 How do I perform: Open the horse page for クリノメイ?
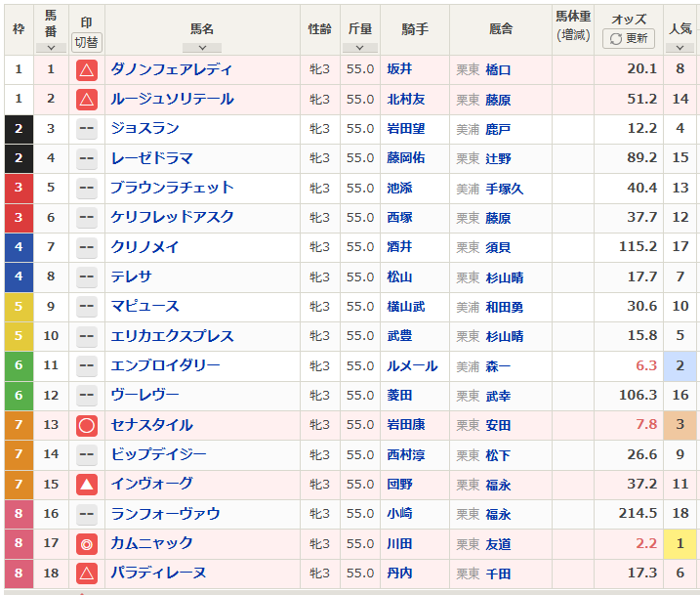(x=145, y=247)
